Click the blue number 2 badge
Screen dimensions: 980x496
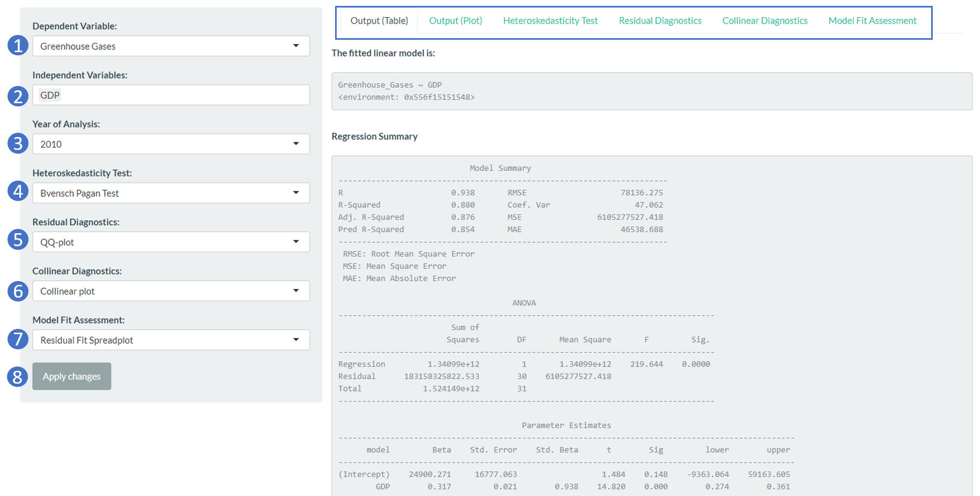click(x=18, y=96)
